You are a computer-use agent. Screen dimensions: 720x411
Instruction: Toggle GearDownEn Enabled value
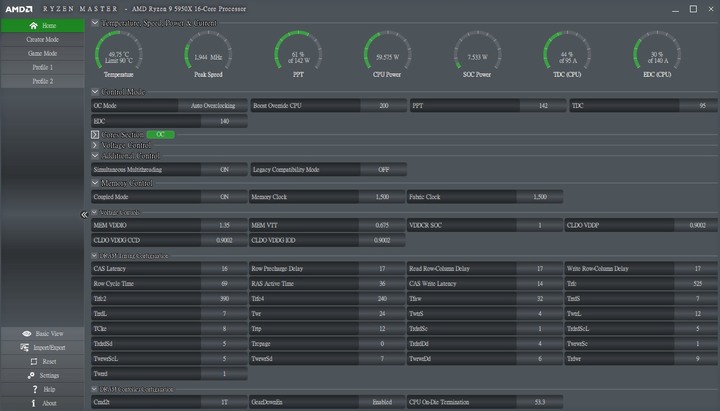coord(382,402)
